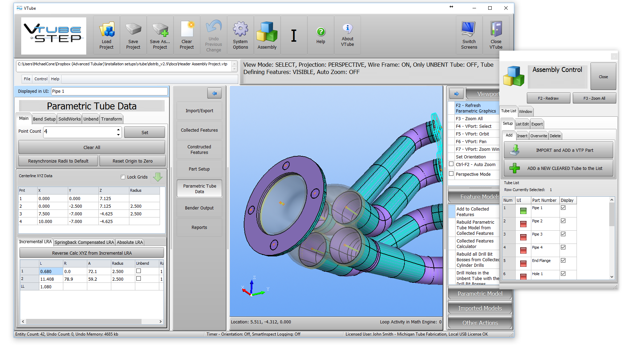
Task: Uncheck Display checkbox for Pipe 2
Action: point(563,221)
